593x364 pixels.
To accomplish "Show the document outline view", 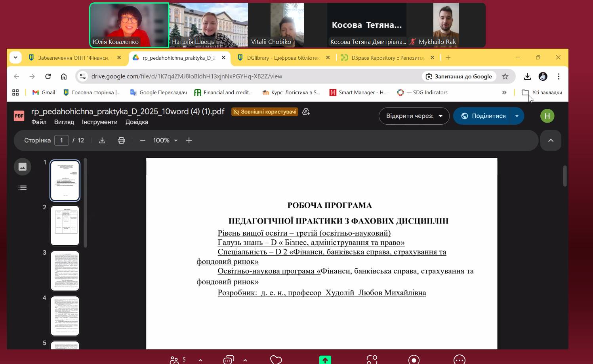I will (23, 188).
